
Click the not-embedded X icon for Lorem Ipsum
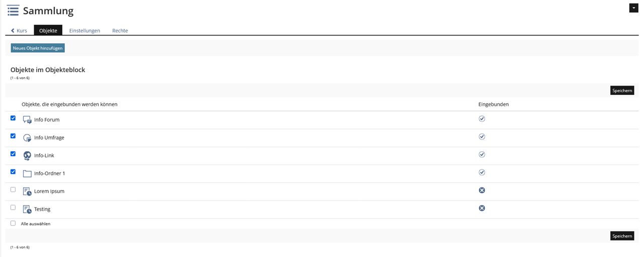481,190
